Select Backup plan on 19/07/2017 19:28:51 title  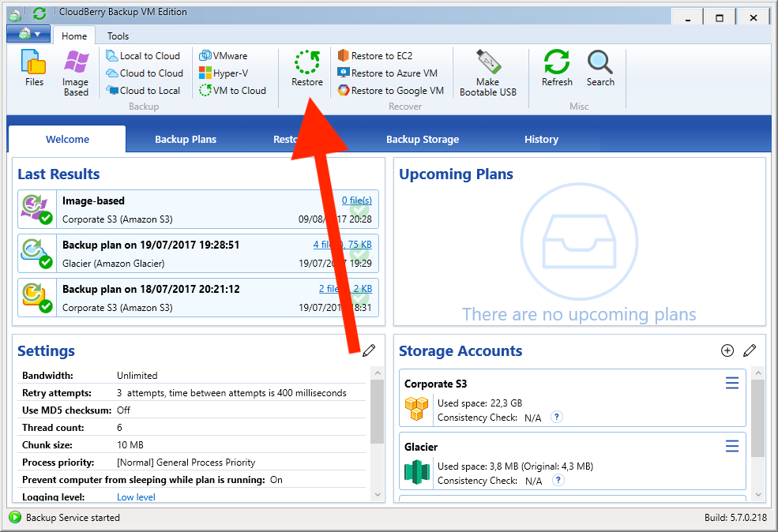pyautogui.click(x=151, y=245)
